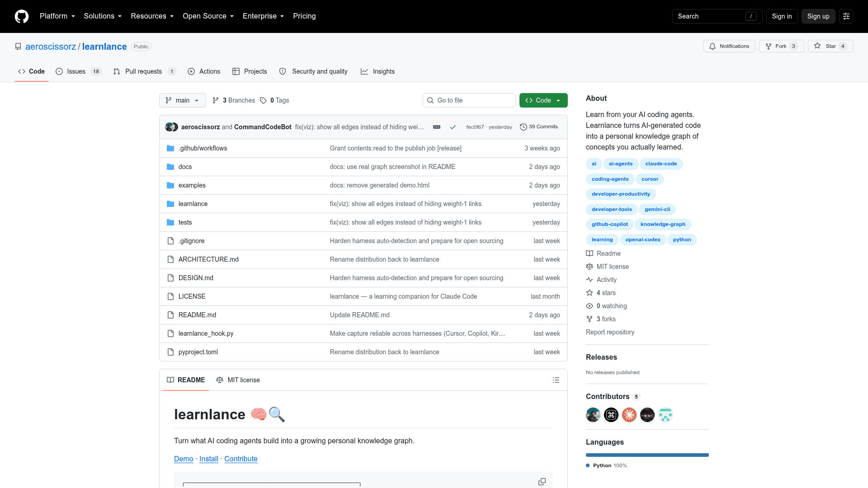The height and width of the screenshot is (488, 868).
Task: Click the examples folder icon
Action: pyautogui.click(x=170, y=185)
